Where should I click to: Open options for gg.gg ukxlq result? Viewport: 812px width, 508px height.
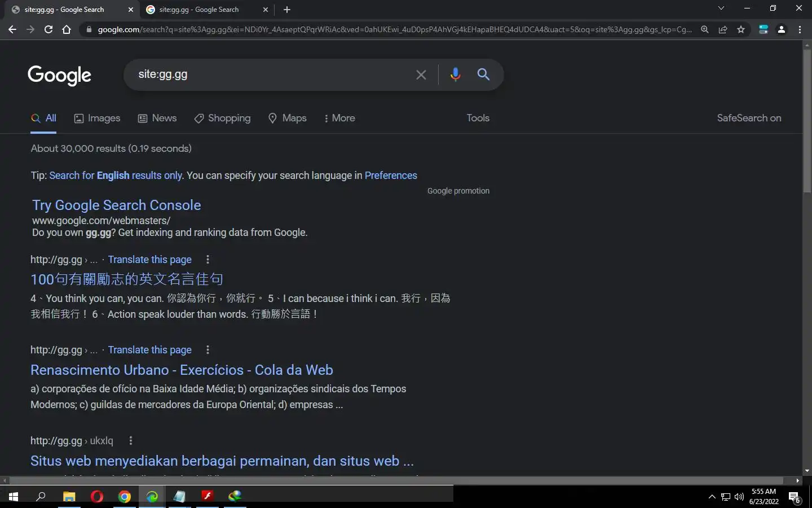tap(130, 441)
